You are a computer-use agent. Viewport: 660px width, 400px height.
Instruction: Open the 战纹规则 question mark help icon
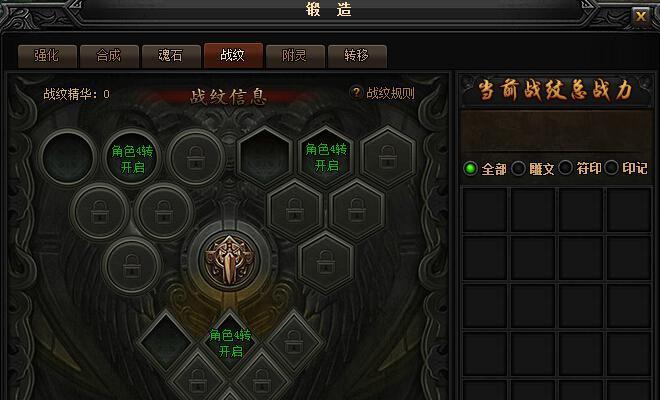click(x=356, y=92)
